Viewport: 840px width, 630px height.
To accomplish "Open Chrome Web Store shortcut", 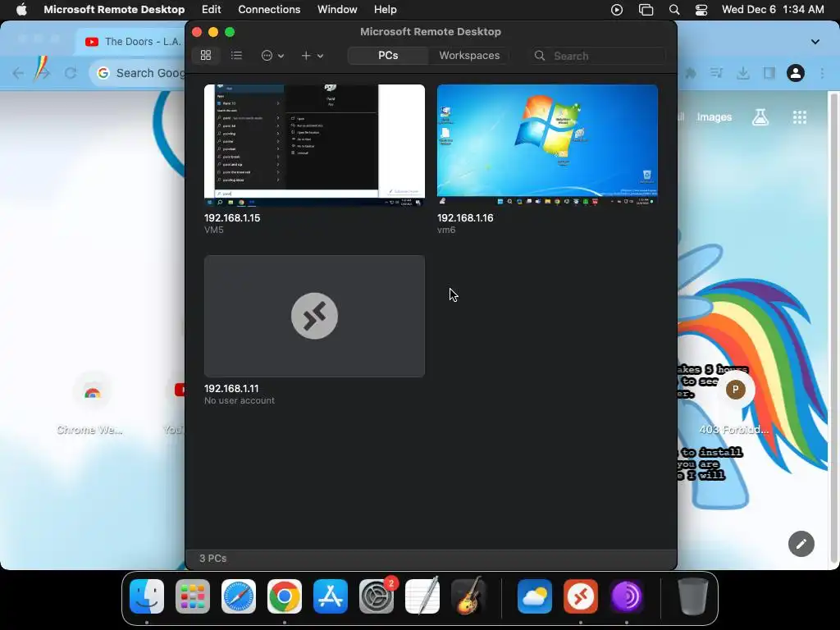I will point(92,404).
